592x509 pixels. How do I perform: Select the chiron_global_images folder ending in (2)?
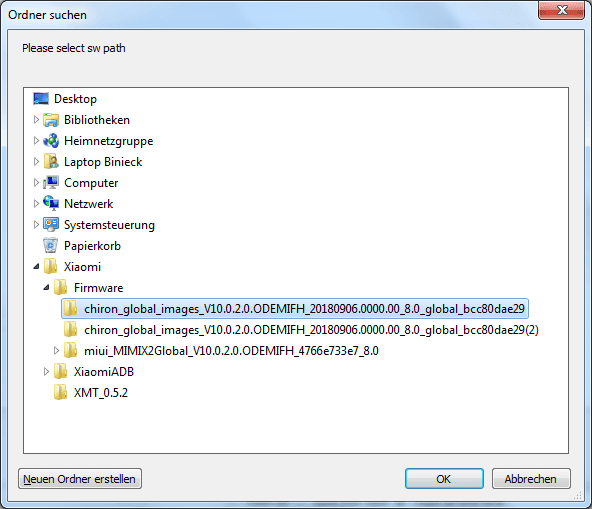coord(301,330)
